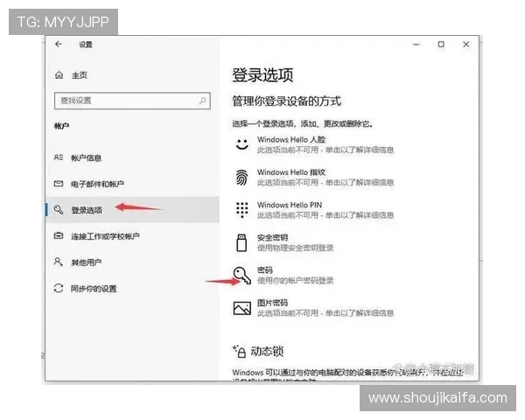This screenshot has width=525, height=420.
Task: Click the 帐户 section label in sidebar
Action: [x=61, y=126]
